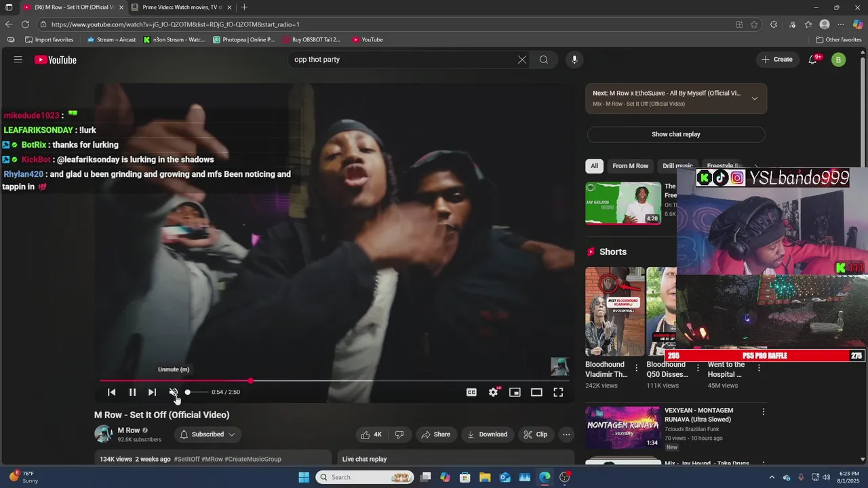Open YouTube notifications bell
This screenshot has height=488, width=868.
point(813,60)
